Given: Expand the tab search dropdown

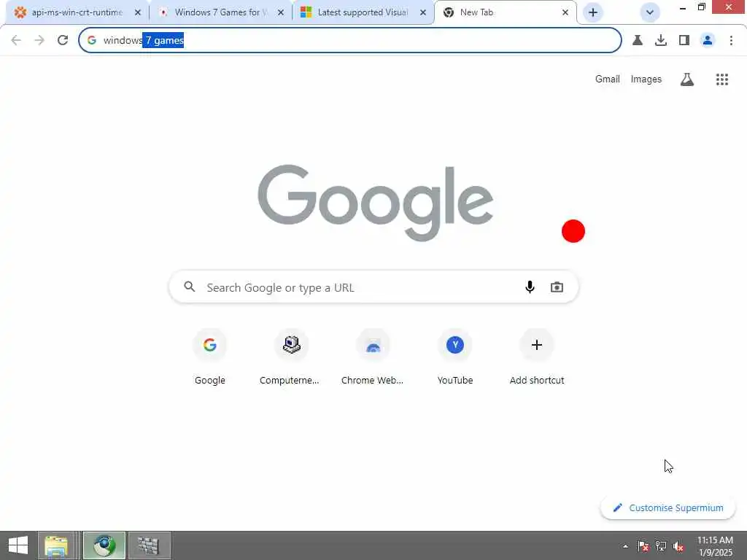Looking at the screenshot, I should (649, 12).
